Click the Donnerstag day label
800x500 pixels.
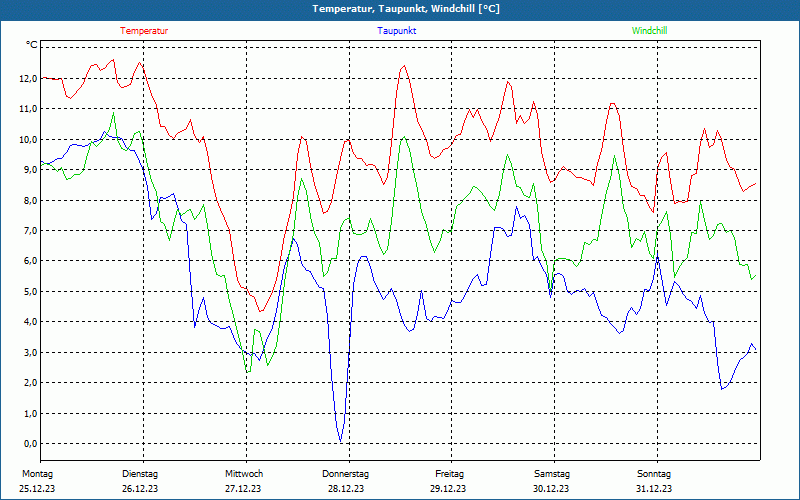345,474
